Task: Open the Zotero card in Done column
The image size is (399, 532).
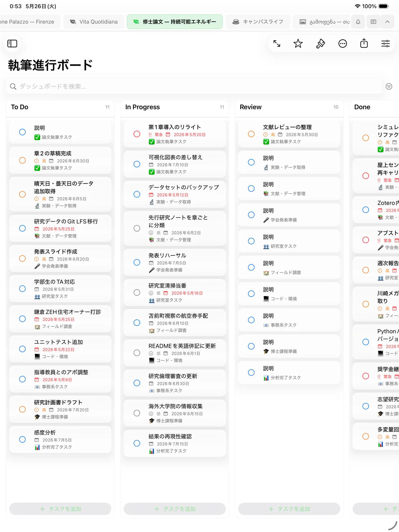Action: [x=376, y=210]
